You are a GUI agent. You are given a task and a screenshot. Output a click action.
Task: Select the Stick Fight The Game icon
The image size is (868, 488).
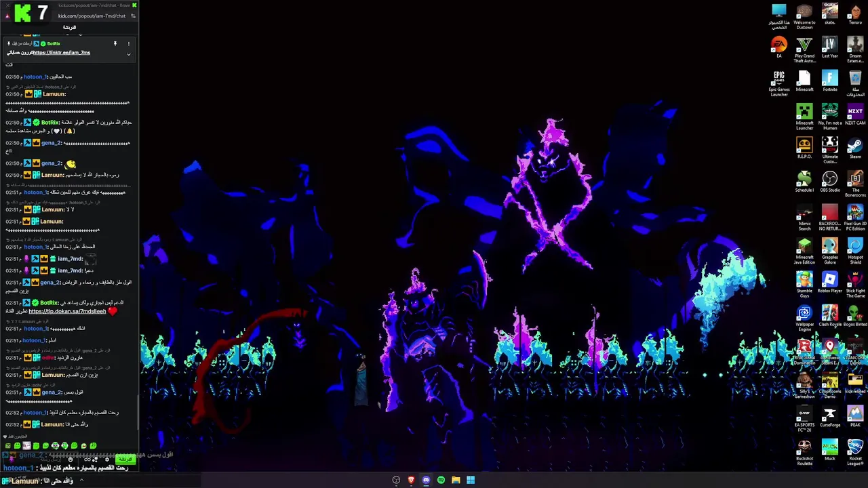pyautogui.click(x=855, y=285)
